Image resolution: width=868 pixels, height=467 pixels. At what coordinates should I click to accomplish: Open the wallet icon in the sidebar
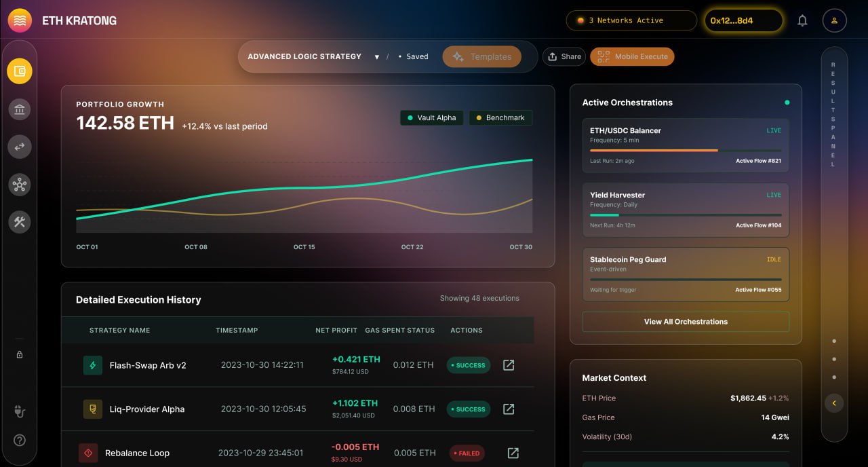click(x=20, y=71)
